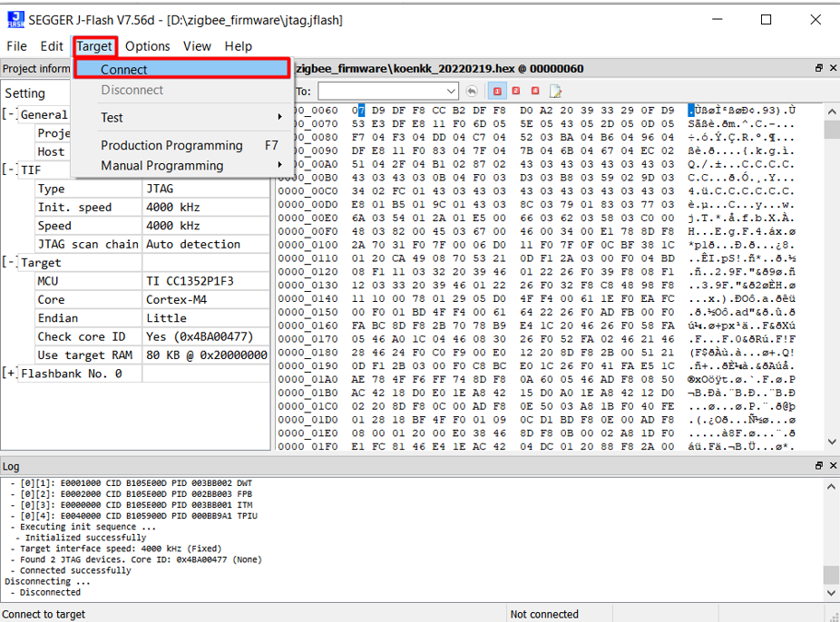
Task: Select Production Programming menu entry
Action: pos(182,145)
